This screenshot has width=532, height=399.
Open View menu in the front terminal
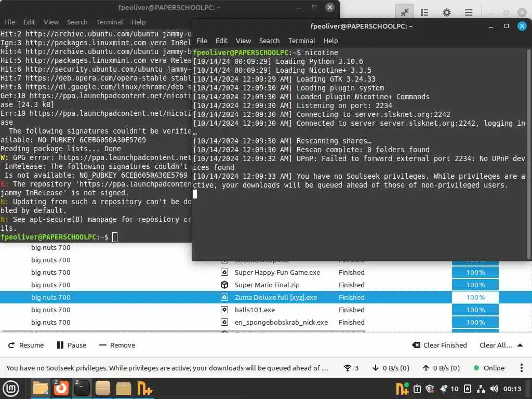(244, 41)
